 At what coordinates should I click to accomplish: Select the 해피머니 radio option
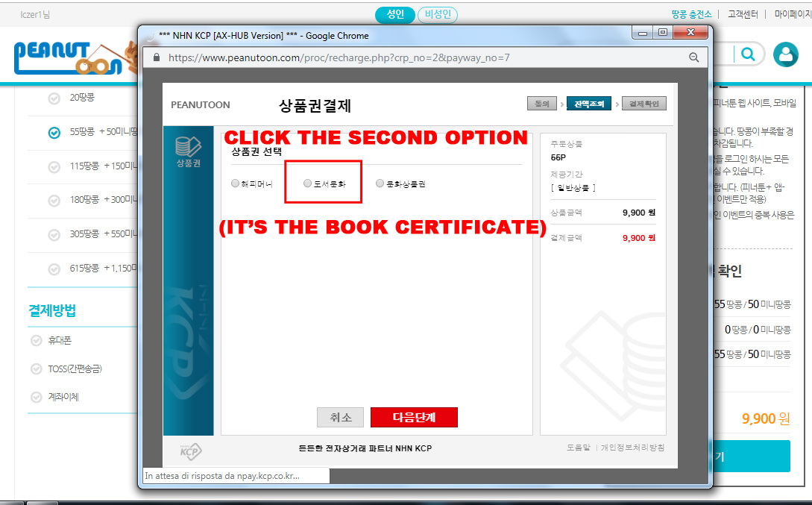(235, 184)
